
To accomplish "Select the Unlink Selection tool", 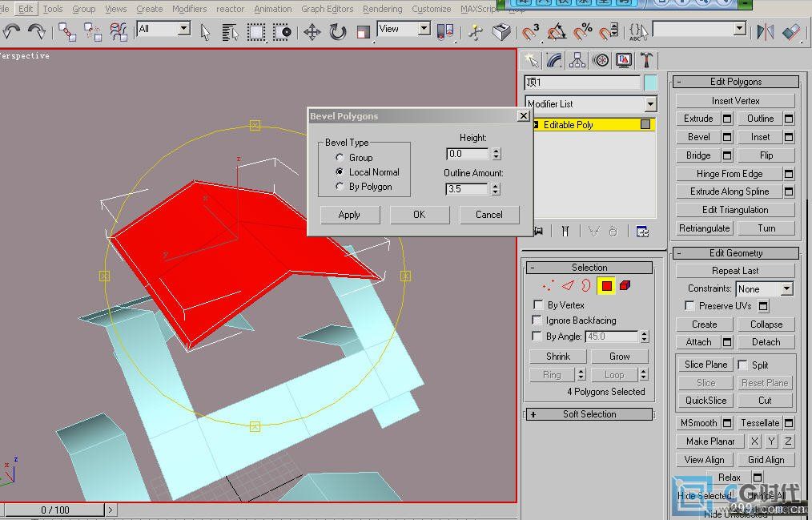I will (x=93, y=32).
